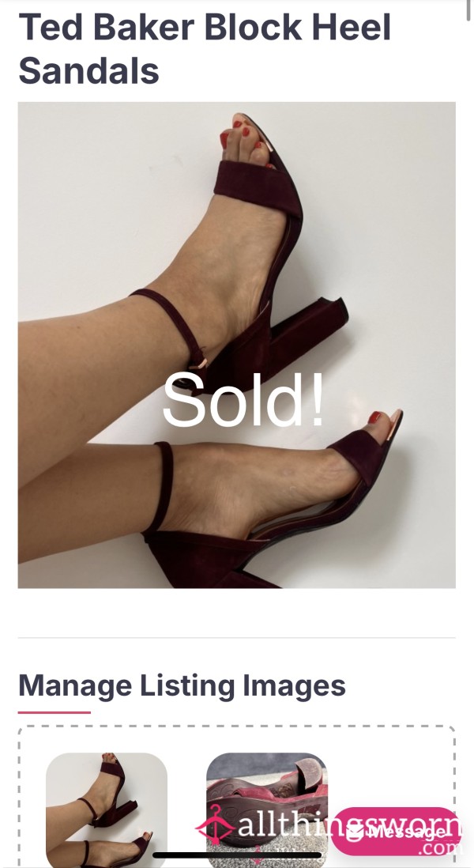Open the second thumbnail showing sandal soles
Viewport: 474px width, 868px height.
coord(266,810)
